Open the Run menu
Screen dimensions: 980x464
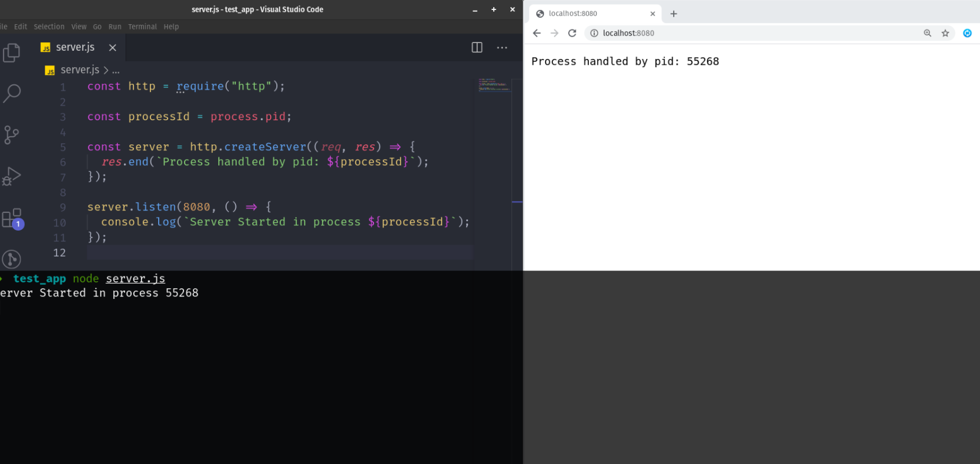(x=115, y=27)
